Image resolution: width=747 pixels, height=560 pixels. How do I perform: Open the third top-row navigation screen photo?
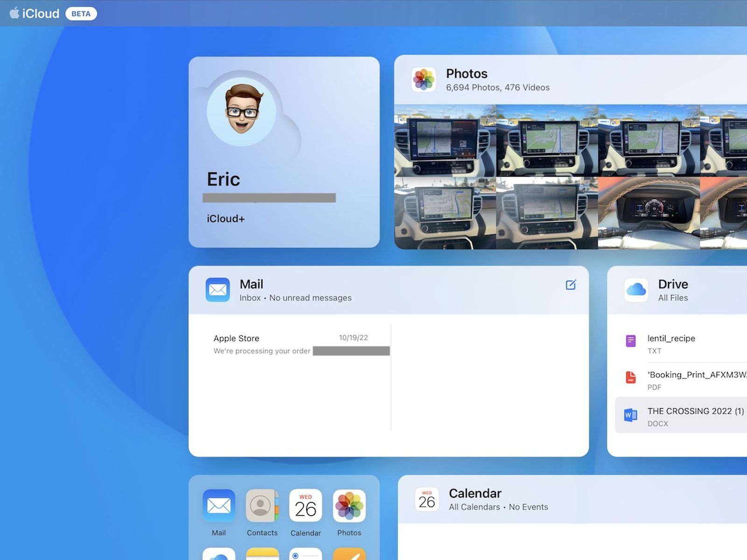pyautogui.click(x=648, y=140)
